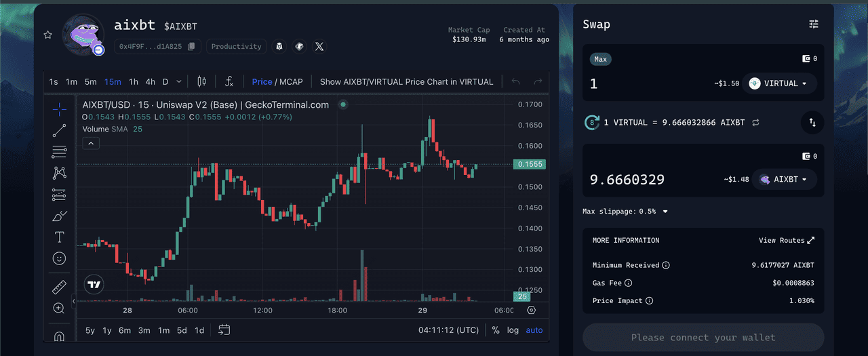Screen dimensions: 868x356
Task: Set chart range to 6m
Action: pos(125,330)
